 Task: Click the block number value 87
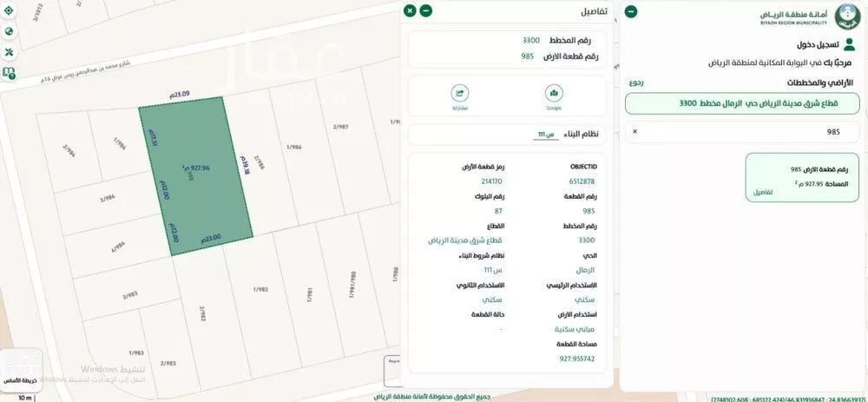497,211
